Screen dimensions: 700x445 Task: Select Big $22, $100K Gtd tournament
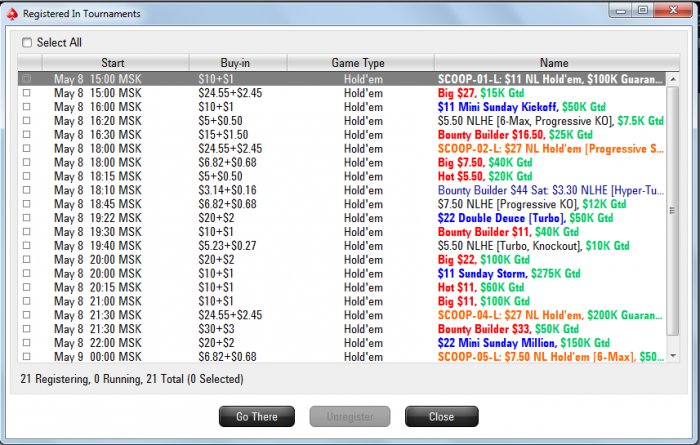tap(483, 259)
